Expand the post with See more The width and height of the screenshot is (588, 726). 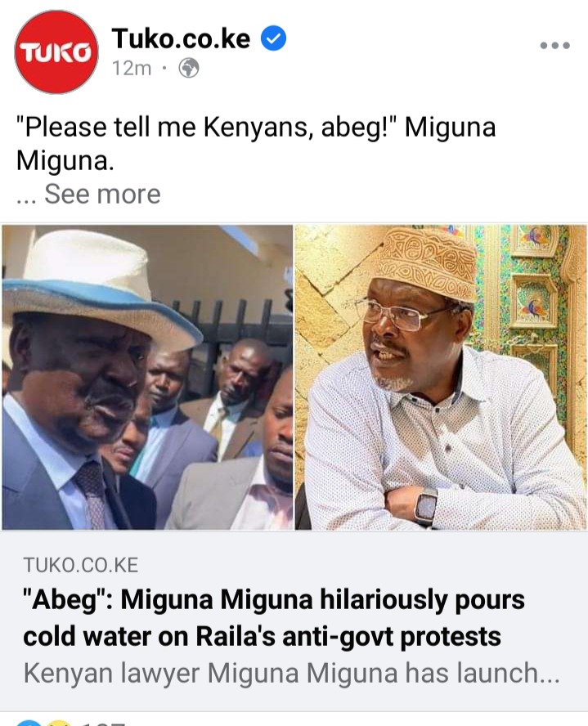102,194
